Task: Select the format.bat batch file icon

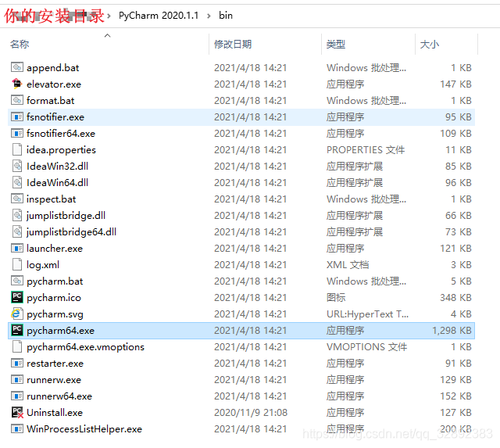Action: click(x=17, y=100)
